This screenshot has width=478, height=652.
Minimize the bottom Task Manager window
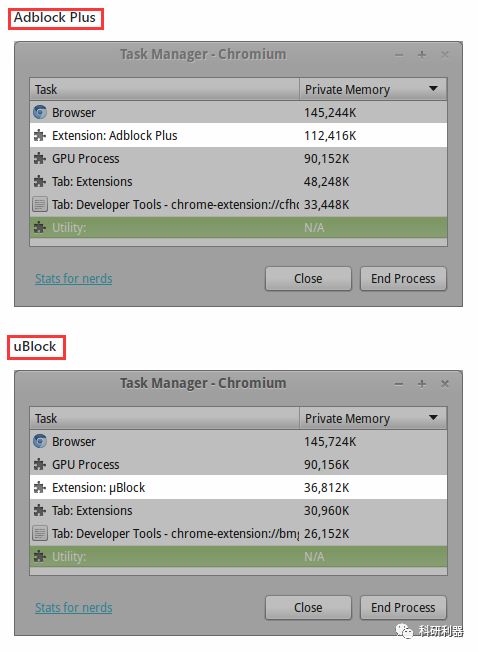click(x=399, y=384)
